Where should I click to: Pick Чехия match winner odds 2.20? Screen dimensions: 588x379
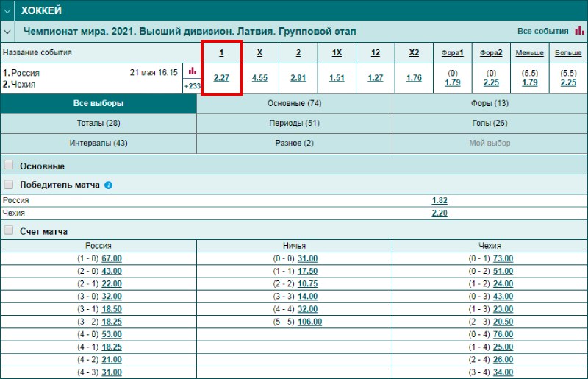coord(440,213)
